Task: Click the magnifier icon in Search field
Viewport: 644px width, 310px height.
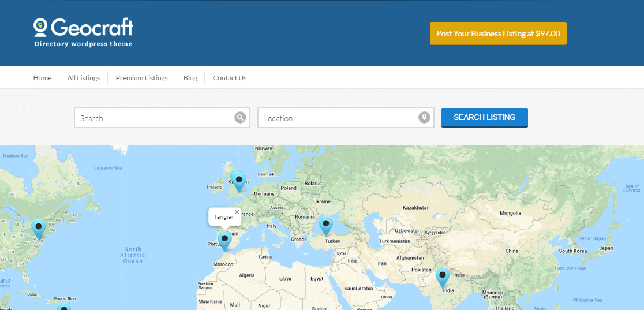Action: (x=240, y=118)
